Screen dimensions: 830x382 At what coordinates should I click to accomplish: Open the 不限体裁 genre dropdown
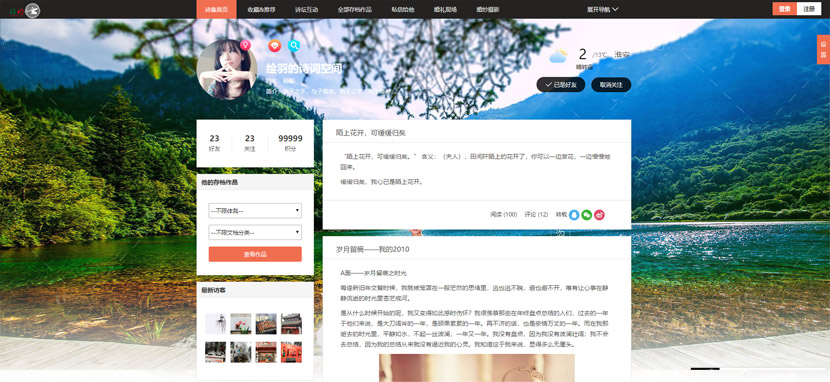click(x=255, y=211)
